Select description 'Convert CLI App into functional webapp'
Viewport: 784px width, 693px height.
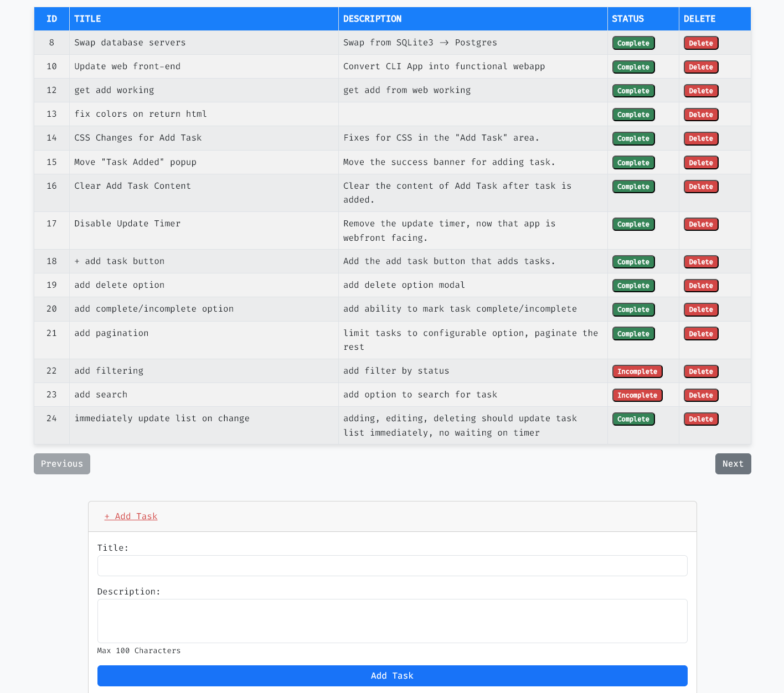444,66
